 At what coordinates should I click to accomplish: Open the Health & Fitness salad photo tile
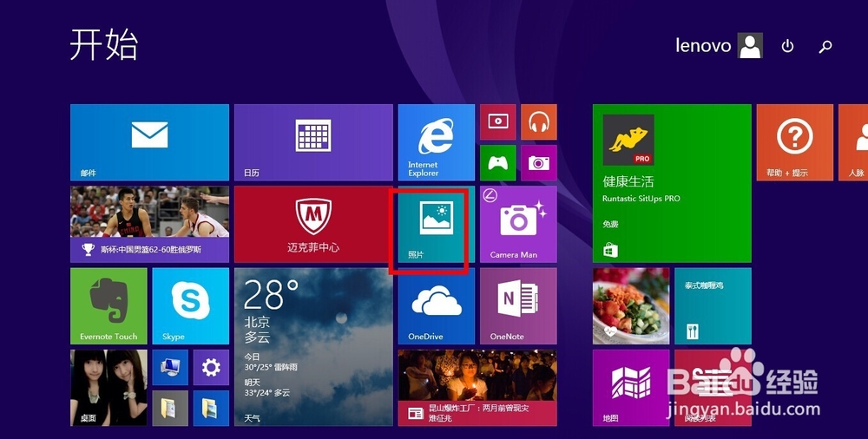coord(631,306)
